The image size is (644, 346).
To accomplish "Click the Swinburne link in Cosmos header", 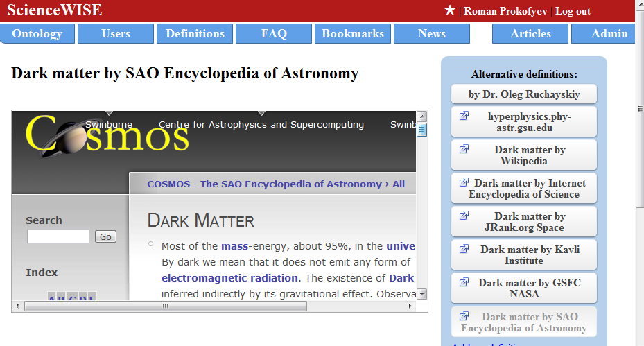I will click(109, 125).
